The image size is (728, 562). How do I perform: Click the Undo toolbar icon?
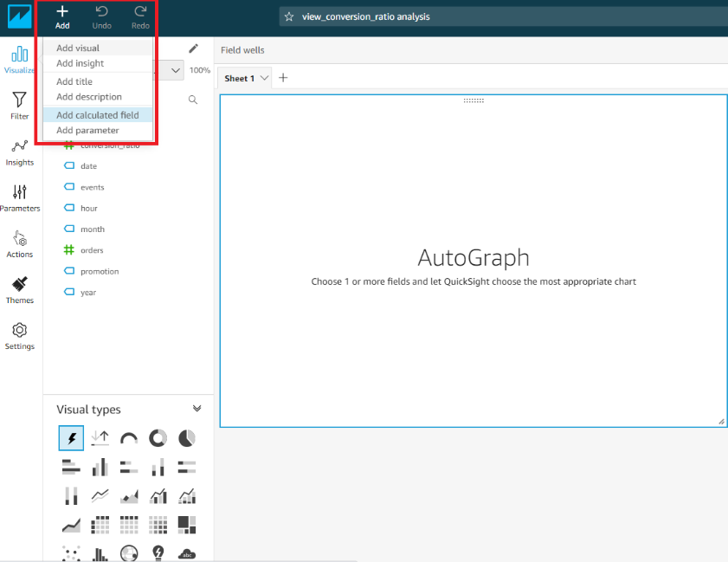[x=101, y=17]
